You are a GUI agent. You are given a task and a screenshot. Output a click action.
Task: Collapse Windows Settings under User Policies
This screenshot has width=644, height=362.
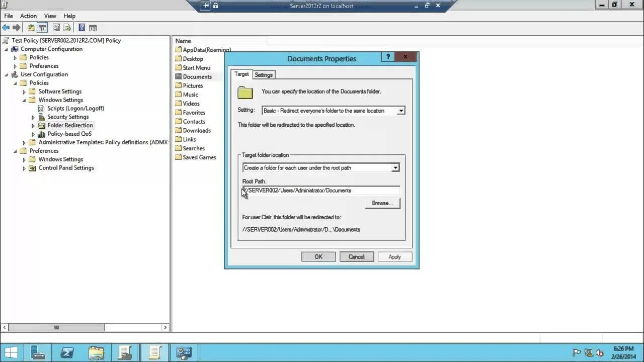[x=24, y=100]
